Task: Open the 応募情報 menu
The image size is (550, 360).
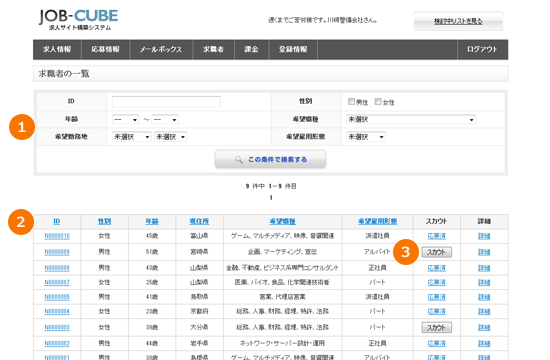Action: click(x=105, y=49)
